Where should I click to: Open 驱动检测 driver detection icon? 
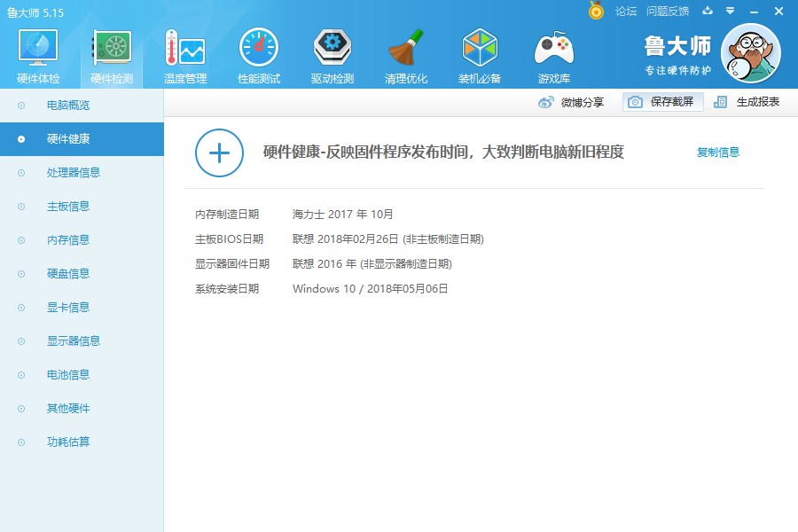332,47
